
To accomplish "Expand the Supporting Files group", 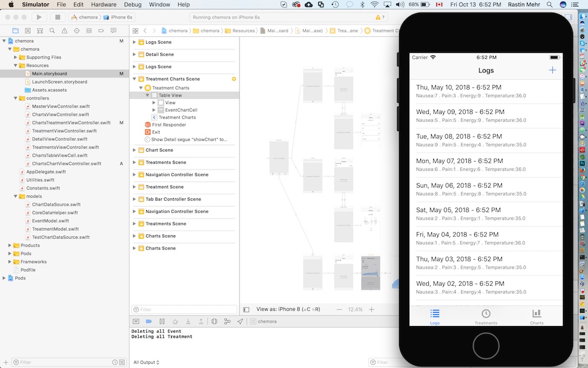I will [16, 57].
